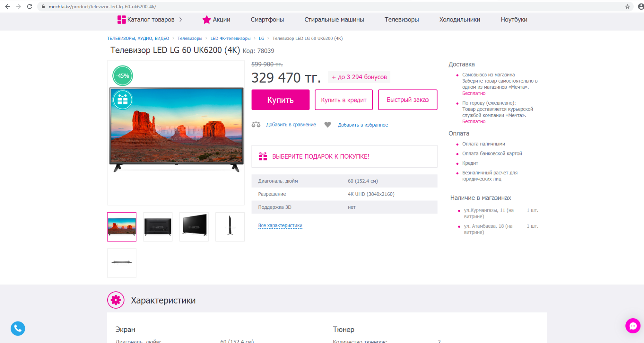Click the Характеристики gear icon

tap(116, 300)
